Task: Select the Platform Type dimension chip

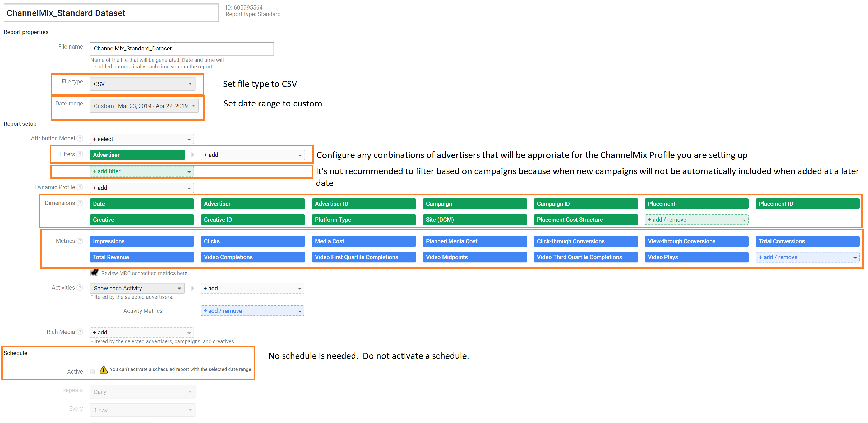Action: tap(364, 220)
